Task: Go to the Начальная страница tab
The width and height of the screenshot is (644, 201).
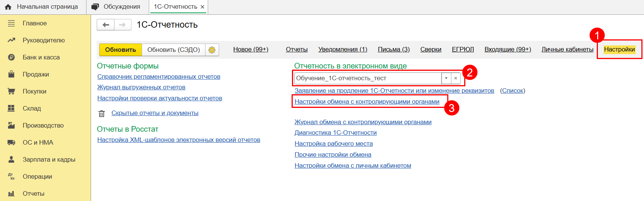Action: pyautogui.click(x=47, y=7)
